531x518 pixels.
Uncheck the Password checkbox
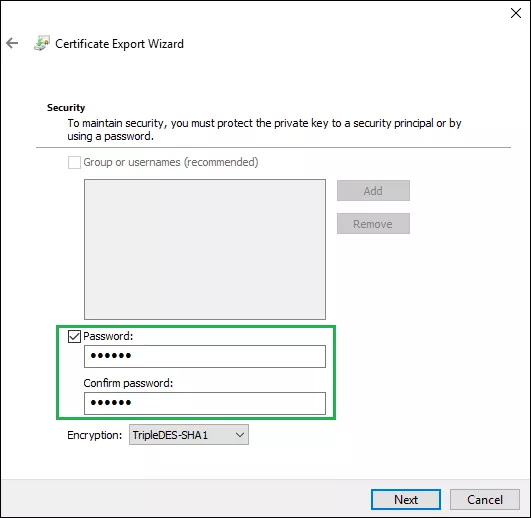pyautogui.click(x=74, y=336)
